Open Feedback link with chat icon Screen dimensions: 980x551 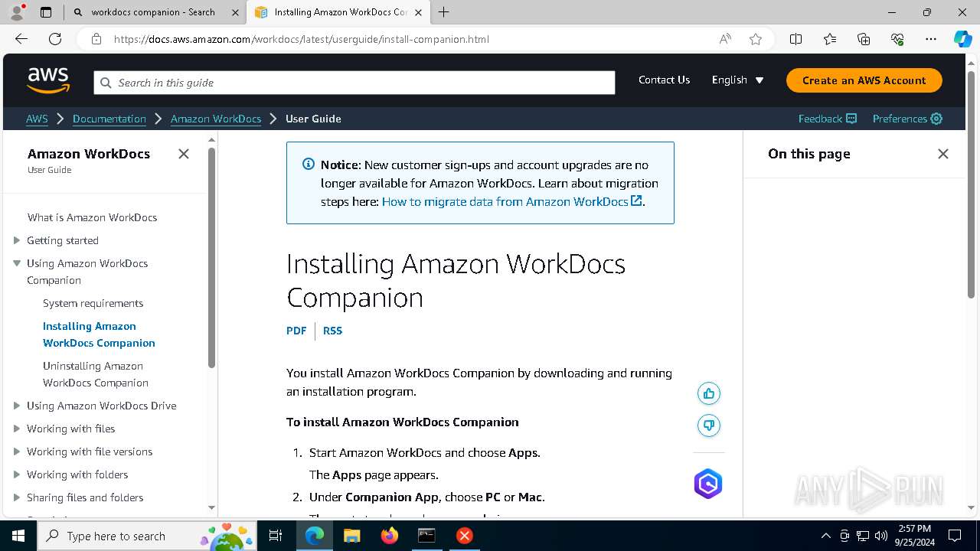tap(828, 119)
